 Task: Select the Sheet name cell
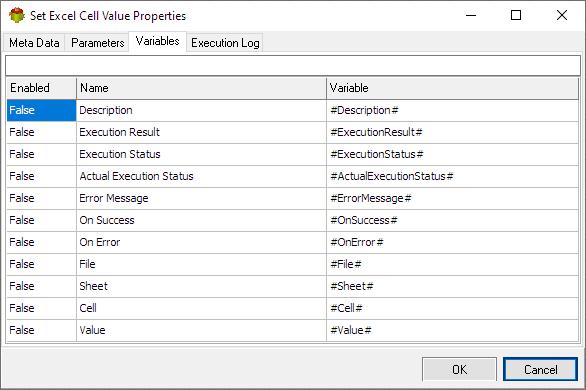point(201,287)
